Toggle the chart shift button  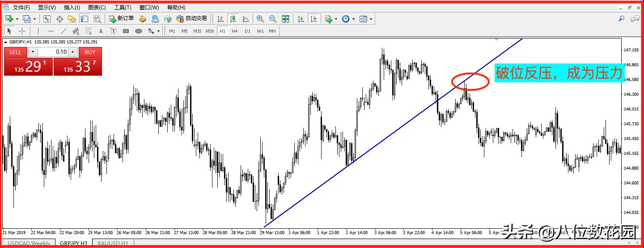[314, 19]
